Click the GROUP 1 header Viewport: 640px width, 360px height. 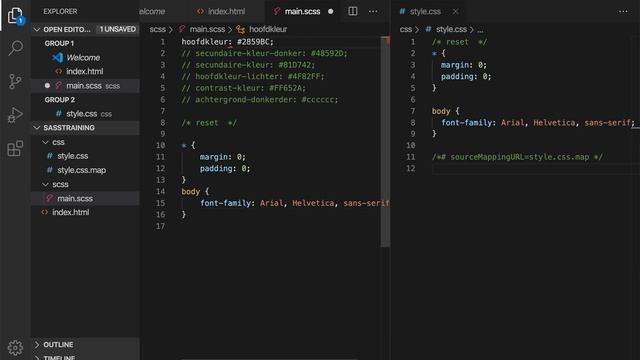point(60,43)
